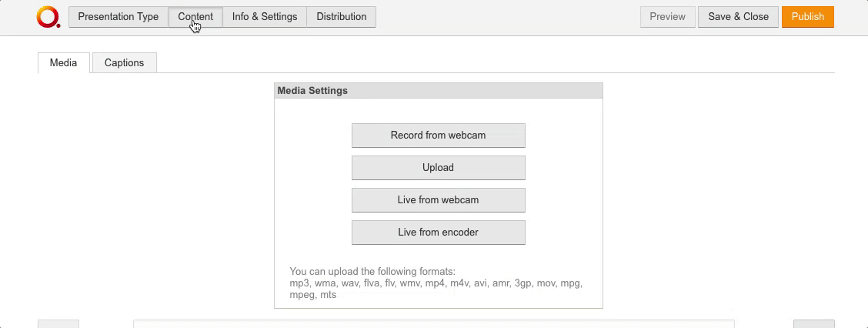Viewport: 868px width, 328px height.
Task: Click empty top bar space left of Preview
Action: pos(508,17)
